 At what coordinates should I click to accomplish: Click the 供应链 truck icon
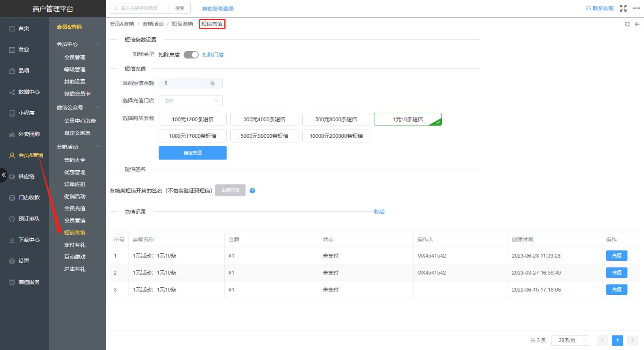tap(12, 176)
